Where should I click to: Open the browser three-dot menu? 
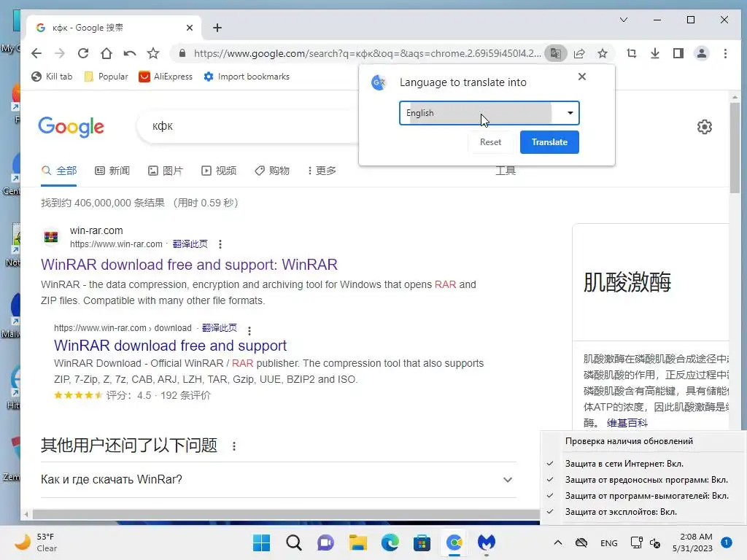pos(725,53)
